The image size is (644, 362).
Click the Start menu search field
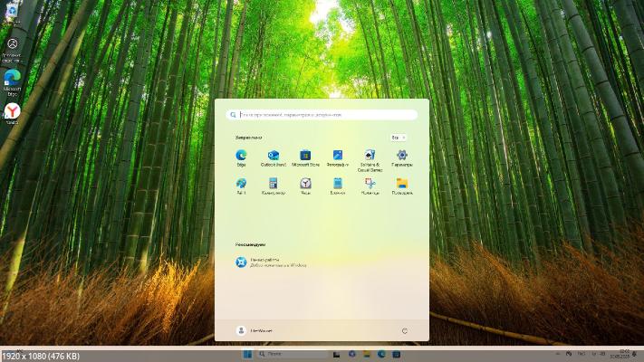[x=322, y=115]
